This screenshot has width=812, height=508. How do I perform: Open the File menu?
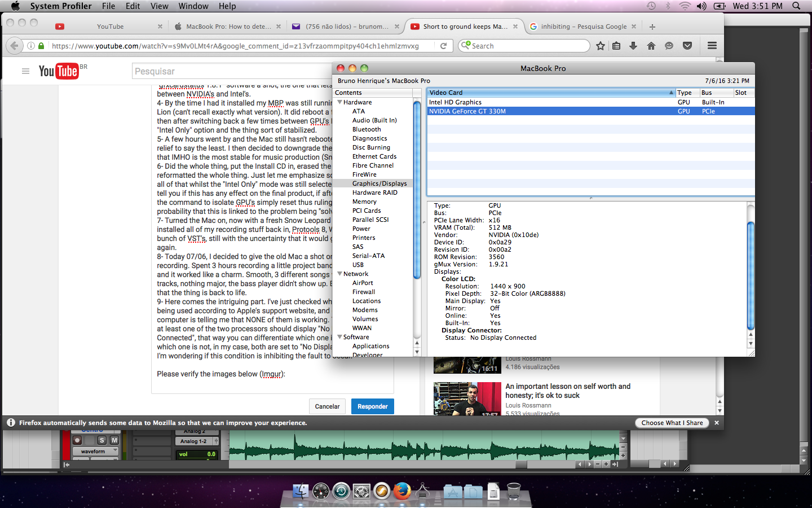point(108,6)
